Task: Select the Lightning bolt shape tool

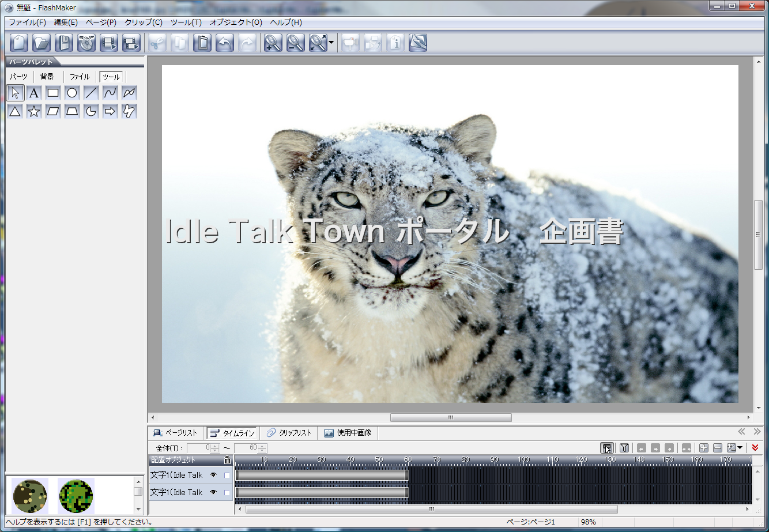Action: tap(129, 112)
